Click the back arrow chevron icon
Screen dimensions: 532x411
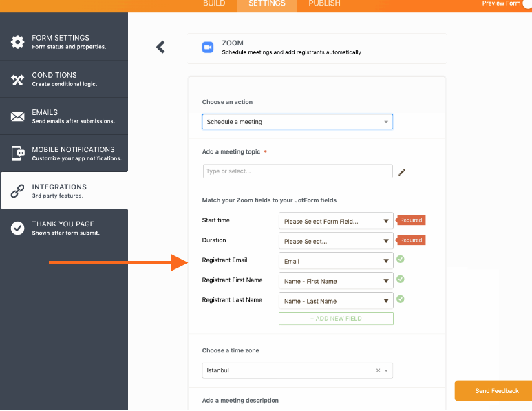click(x=160, y=47)
